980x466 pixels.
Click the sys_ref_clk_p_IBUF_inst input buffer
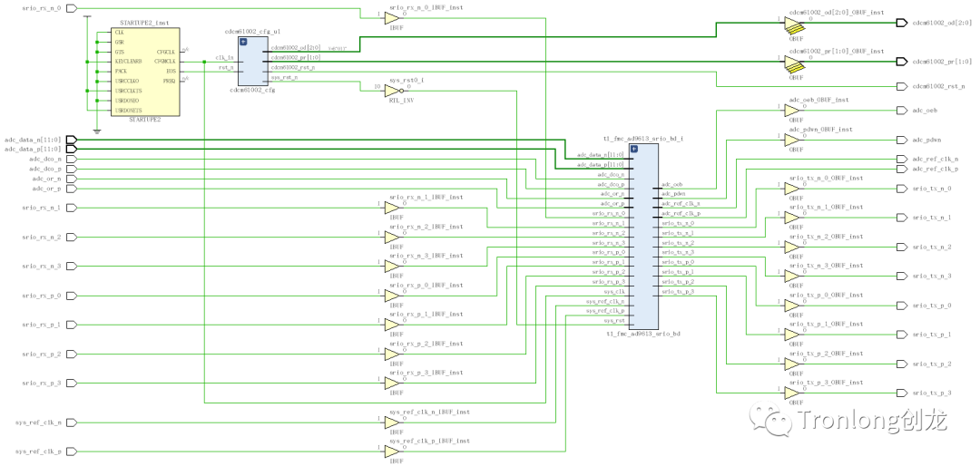[391, 451]
